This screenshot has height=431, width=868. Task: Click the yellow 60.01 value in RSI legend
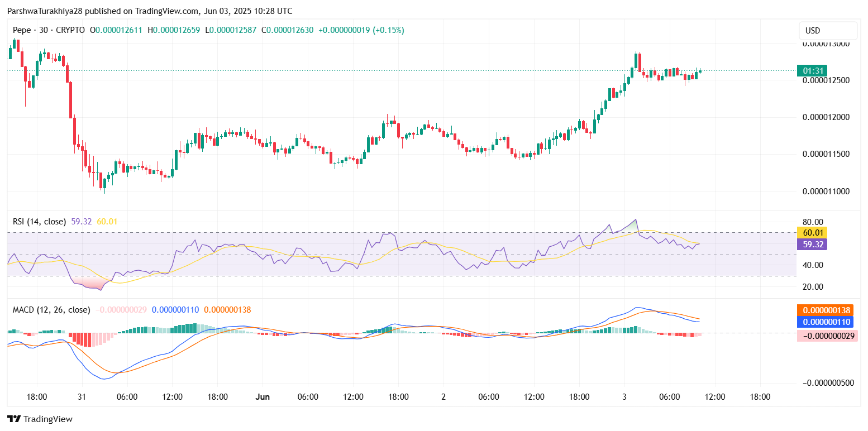pos(107,222)
